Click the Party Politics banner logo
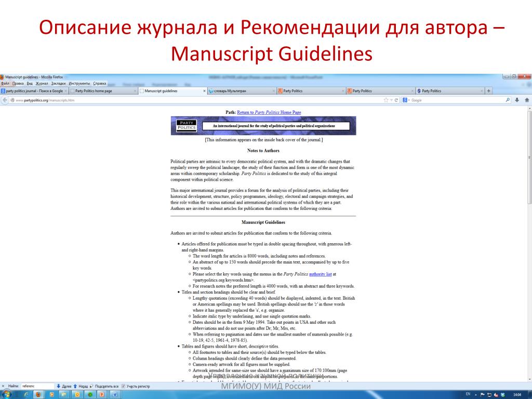 [x=187, y=126]
